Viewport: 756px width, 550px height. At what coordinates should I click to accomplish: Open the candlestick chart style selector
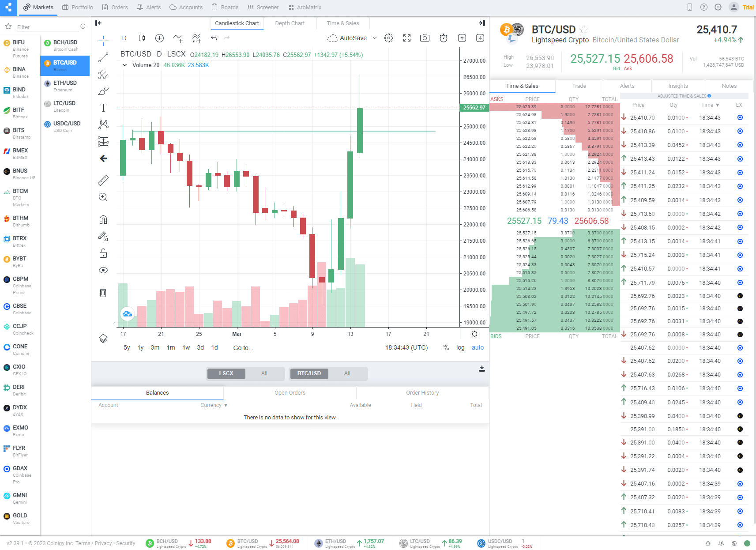[142, 38]
